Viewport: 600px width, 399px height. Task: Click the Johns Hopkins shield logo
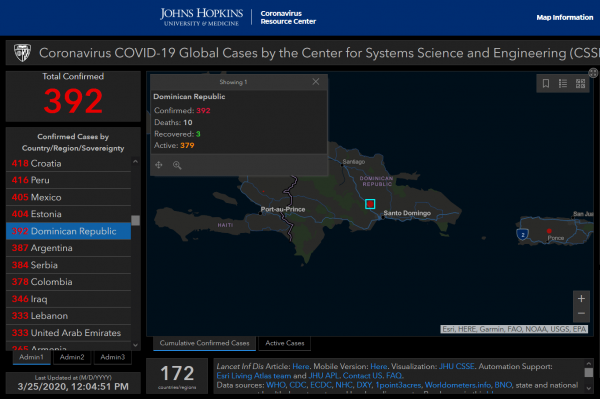22,53
